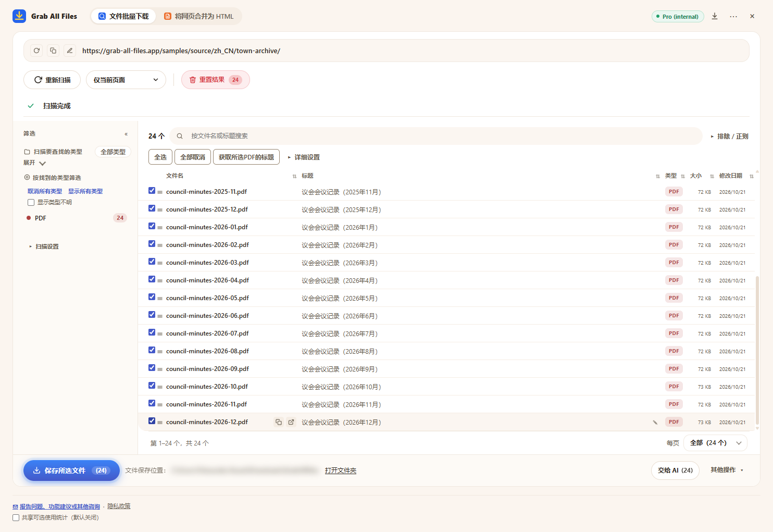Click the download icon in the title bar

715,16
